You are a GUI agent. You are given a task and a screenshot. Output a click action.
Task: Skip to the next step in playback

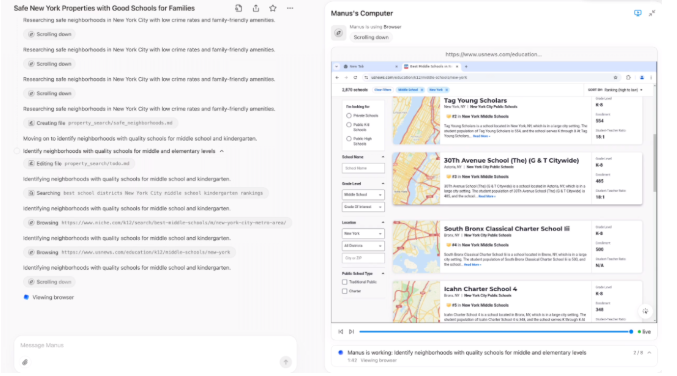[351, 332]
